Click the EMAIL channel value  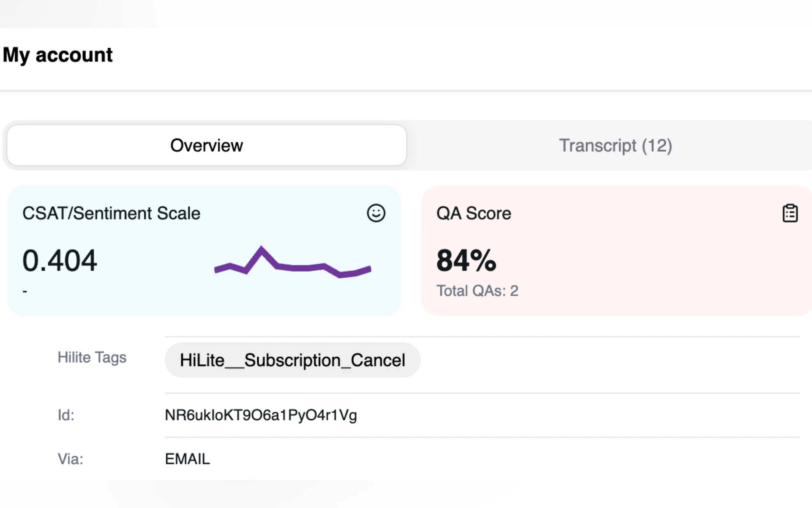point(187,459)
